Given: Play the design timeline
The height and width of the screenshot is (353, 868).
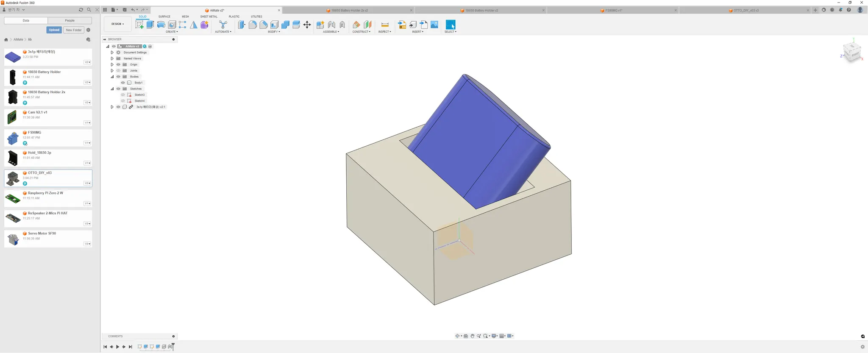Looking at the screenshot, I should coord(118,347).
